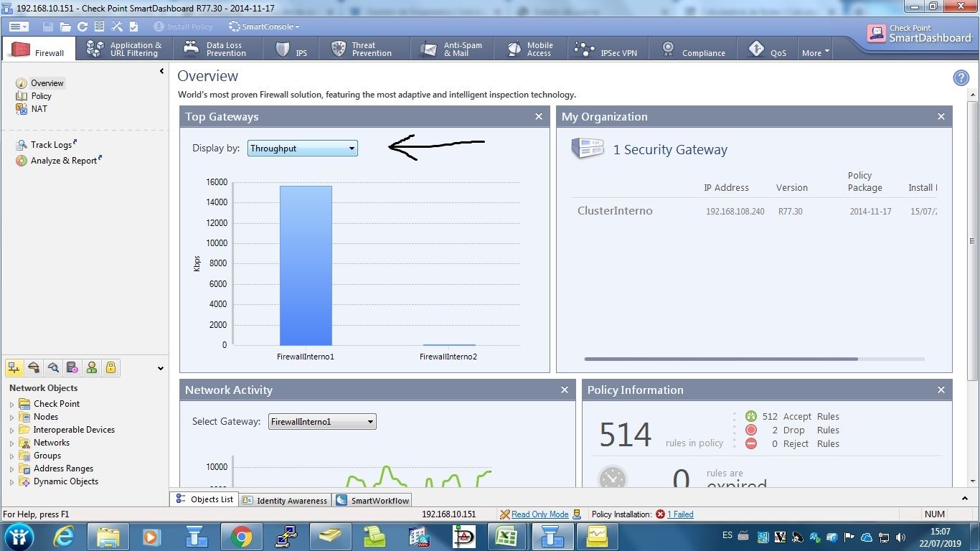
Task: Open the SmartWorkflow bottom tab
Action: 372,500
